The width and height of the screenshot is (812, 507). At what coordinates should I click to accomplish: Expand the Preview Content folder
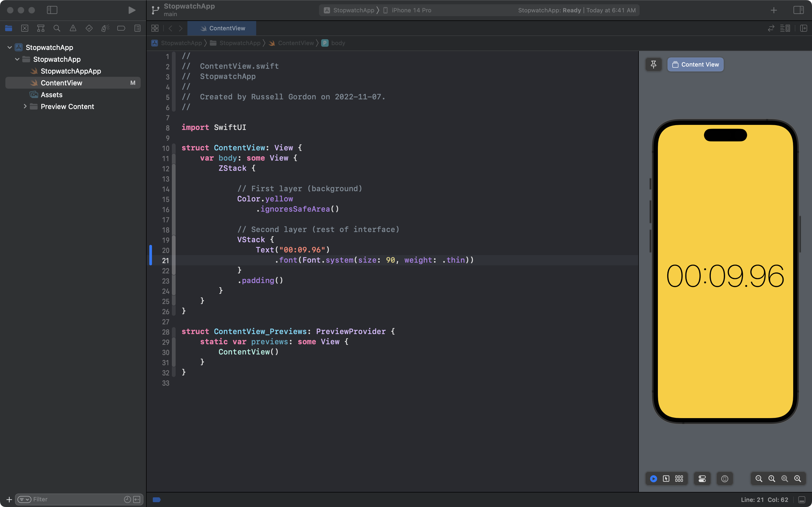(25, 106)
